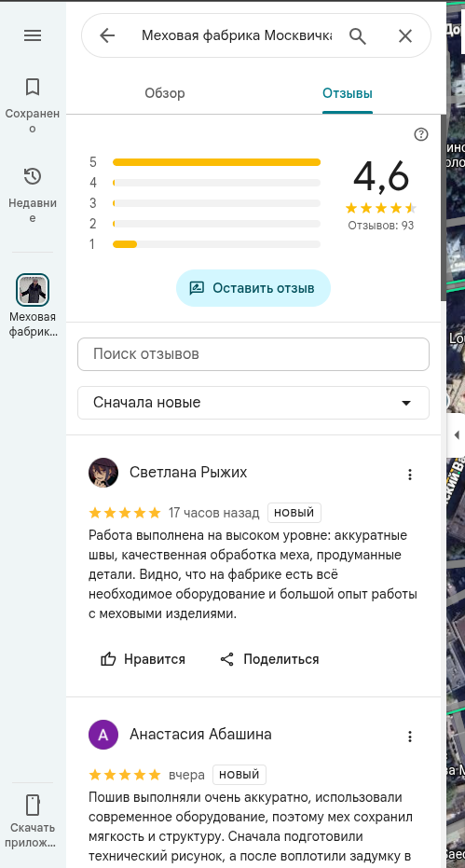The height and width of the screenshot is (868, 465).
Task: Open the Сначала новые sort dropdown
Action: (x=253, y=403)
